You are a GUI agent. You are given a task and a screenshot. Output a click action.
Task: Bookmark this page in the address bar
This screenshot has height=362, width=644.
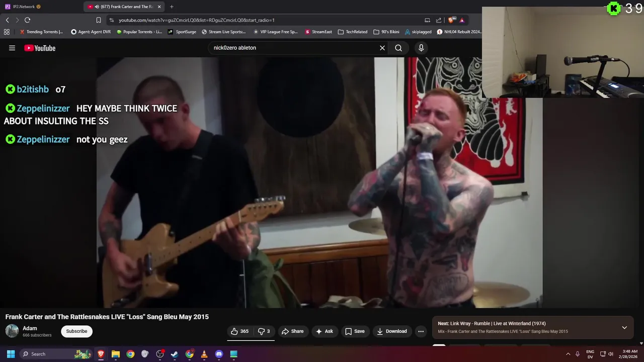[99, 20]
